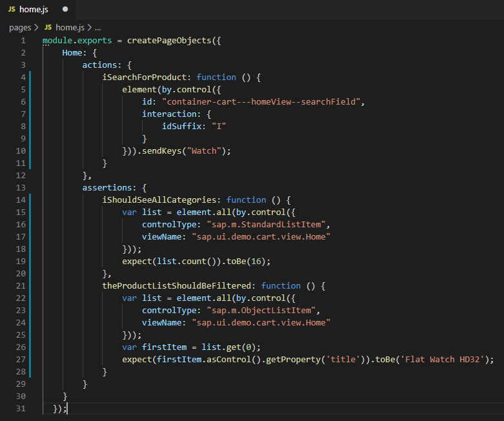Screen dimensions: 504x421
Task: Click the JS file icon in tab
Action: point(12,9)
